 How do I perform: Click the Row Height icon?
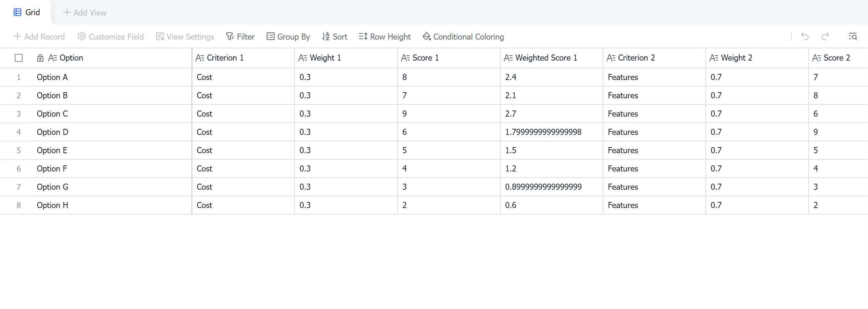pos(363,37)
